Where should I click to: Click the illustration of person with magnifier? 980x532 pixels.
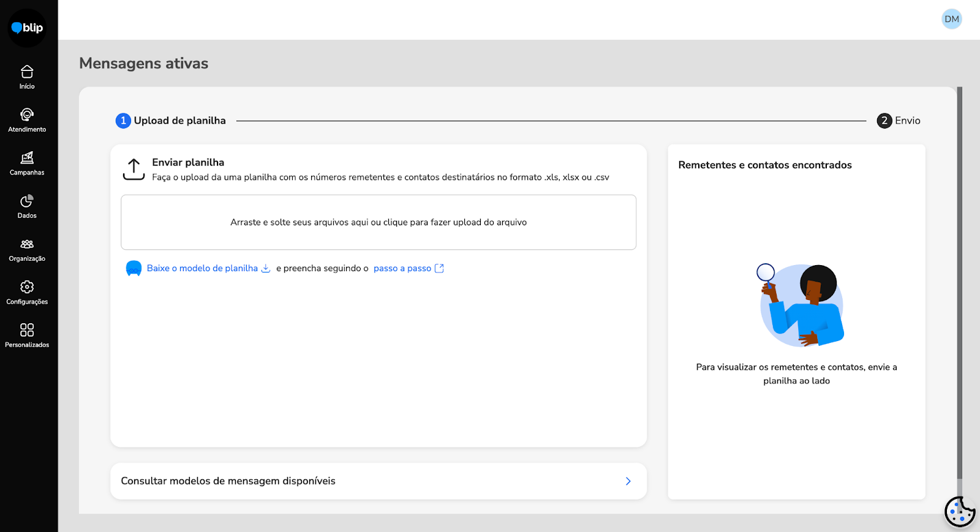(x=801, y=305)
